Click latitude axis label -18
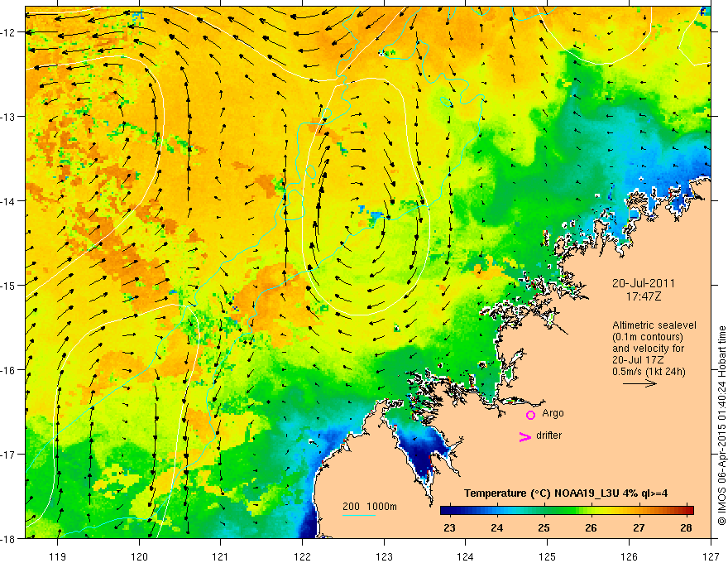The width and height of the screenshot is (728, 563). click(x=9, y=538)
